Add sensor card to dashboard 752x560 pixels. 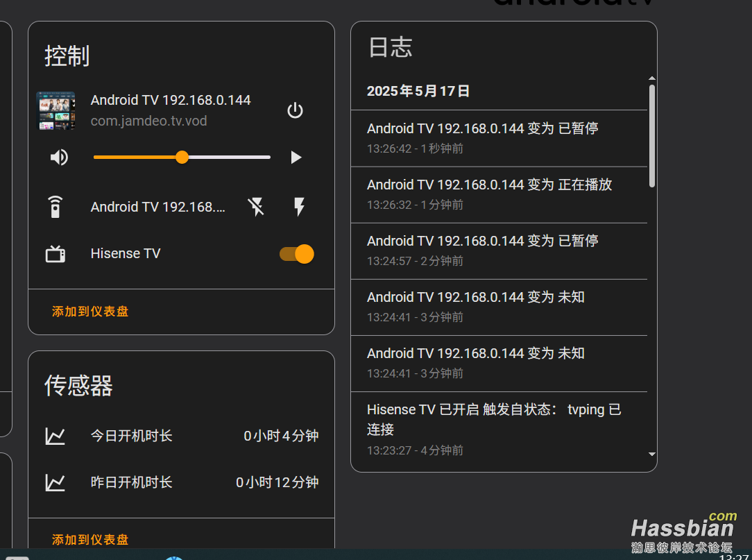(90, 539)
